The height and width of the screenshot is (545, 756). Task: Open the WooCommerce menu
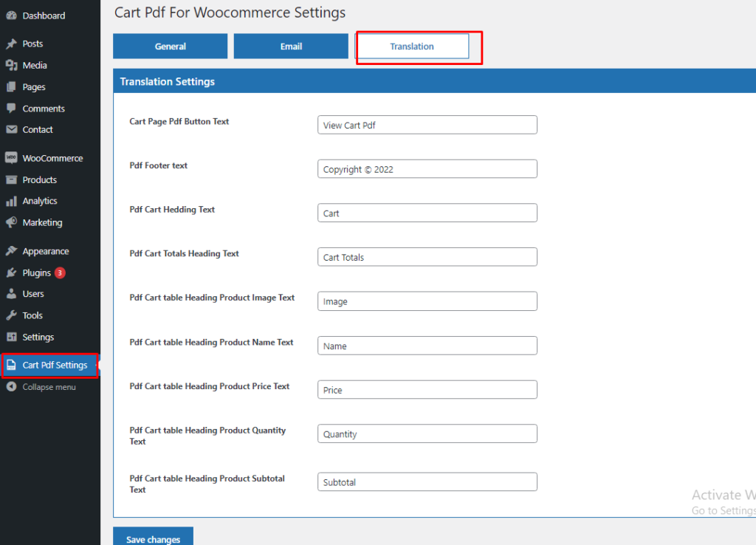click(50, 158)
